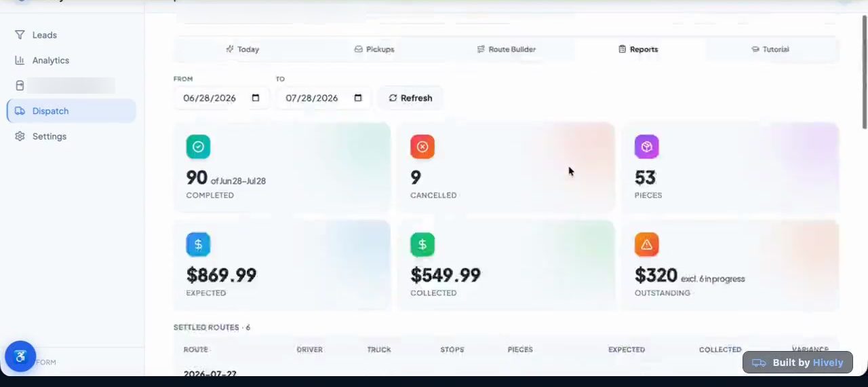Click the $869.99 expected amount

221,275
